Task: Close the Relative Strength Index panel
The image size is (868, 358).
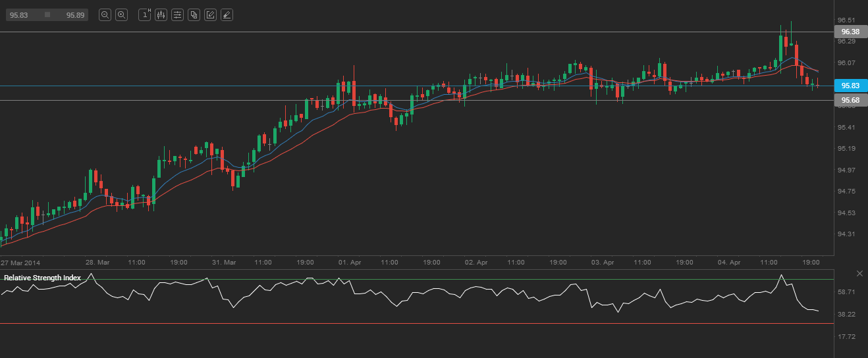Action: (859, 273)
